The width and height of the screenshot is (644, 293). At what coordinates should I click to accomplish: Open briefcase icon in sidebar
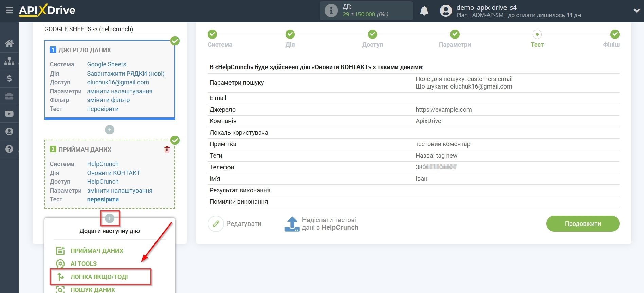coord(9,96)
